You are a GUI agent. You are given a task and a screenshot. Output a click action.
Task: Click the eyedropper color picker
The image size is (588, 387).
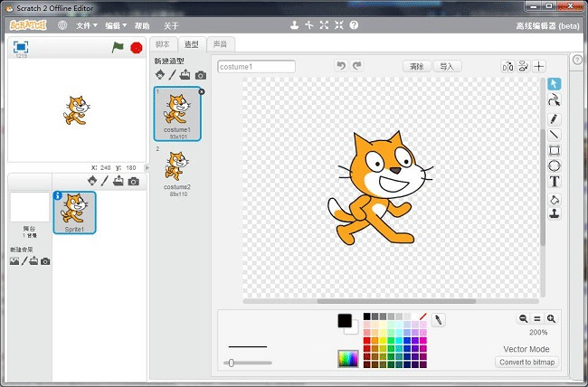(438, 320)
